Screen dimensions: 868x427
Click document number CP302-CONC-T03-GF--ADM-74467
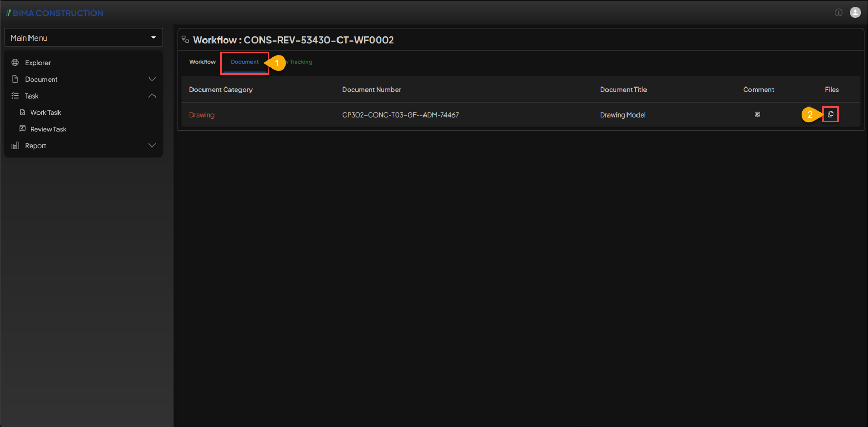(x=400, y=115)
